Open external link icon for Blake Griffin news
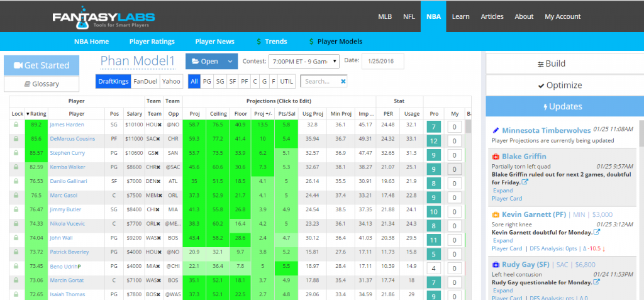The image size is (644, 300). pos(525,182)
